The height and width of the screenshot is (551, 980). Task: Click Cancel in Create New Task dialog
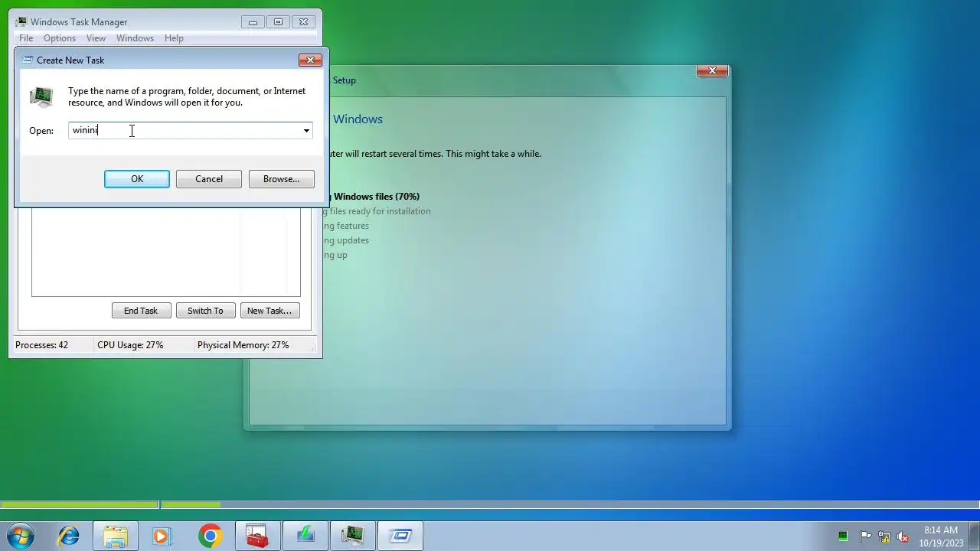point(209,179)
